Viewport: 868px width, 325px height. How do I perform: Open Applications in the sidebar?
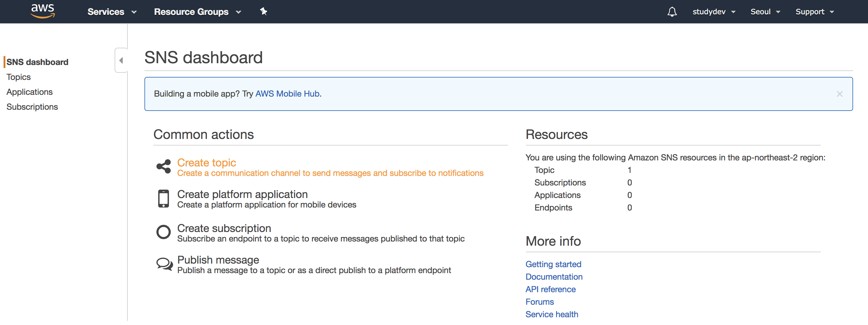coord(30,92)
